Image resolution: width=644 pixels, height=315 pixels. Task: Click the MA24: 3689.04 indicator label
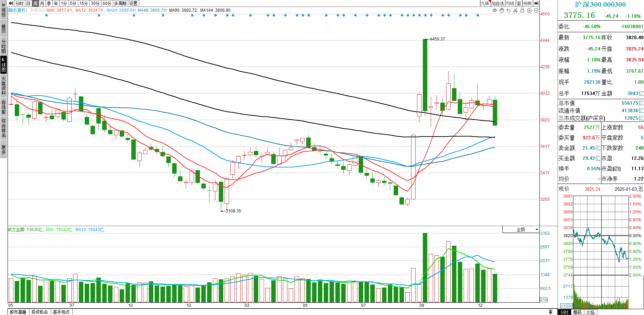point(120,10)
